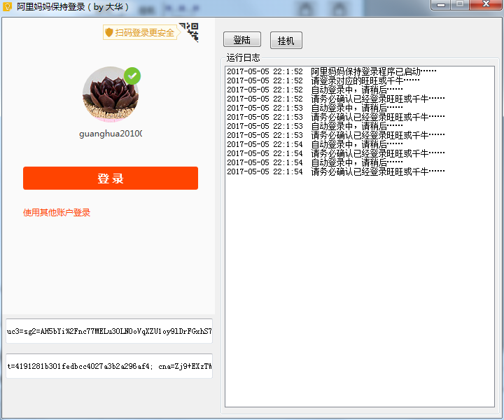Click the 登陆 button above the log
504x420 pixels.
[241, 40]
